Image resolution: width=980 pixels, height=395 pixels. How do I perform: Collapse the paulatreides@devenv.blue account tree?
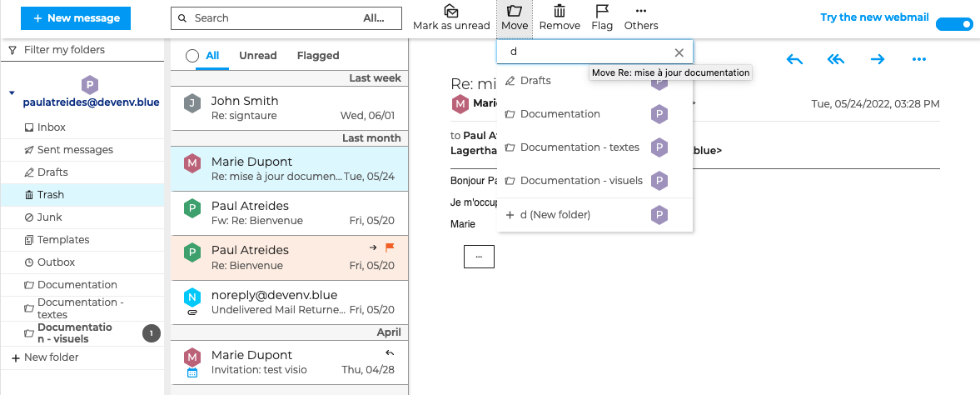click(12, 93)
